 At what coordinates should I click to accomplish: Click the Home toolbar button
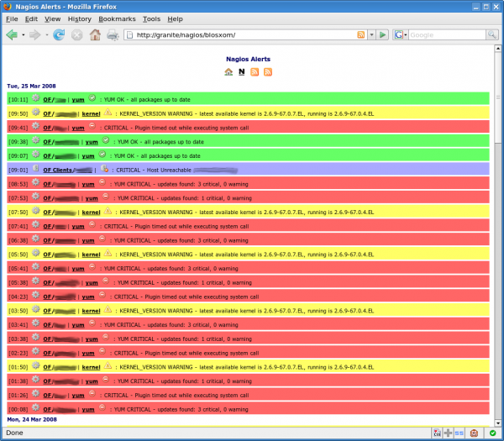[x=95, y=35]
